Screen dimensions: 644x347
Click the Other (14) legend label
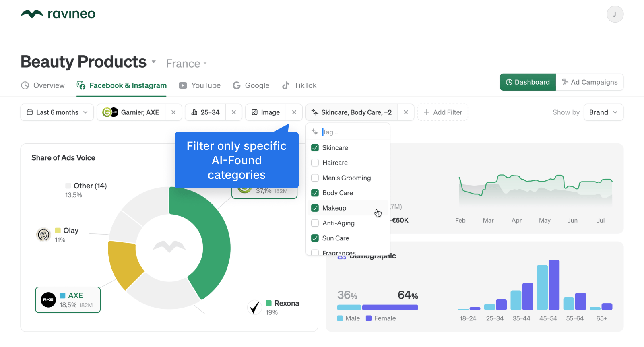click(x=86, y=190)
